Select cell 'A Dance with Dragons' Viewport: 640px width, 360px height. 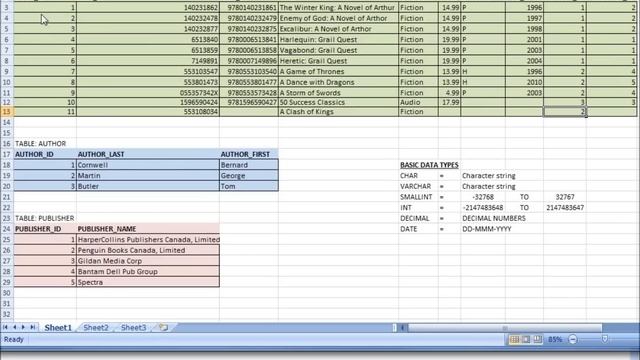[338, 82]
